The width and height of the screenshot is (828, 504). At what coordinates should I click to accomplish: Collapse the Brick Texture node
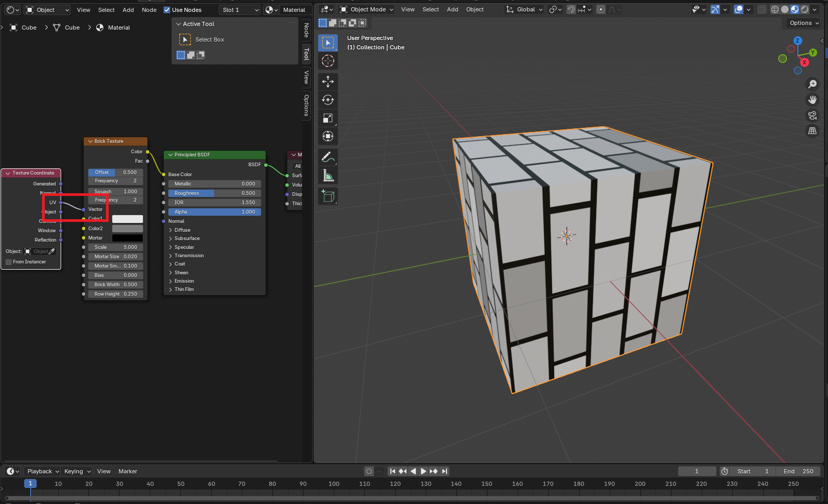(90, 141)
